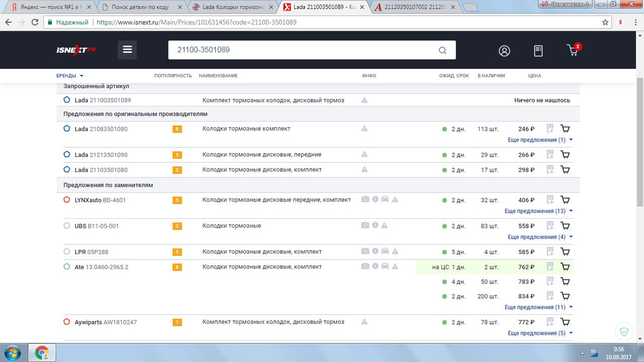Add LYNXauto BD-4601 to cart

click(x=565, y=200)
